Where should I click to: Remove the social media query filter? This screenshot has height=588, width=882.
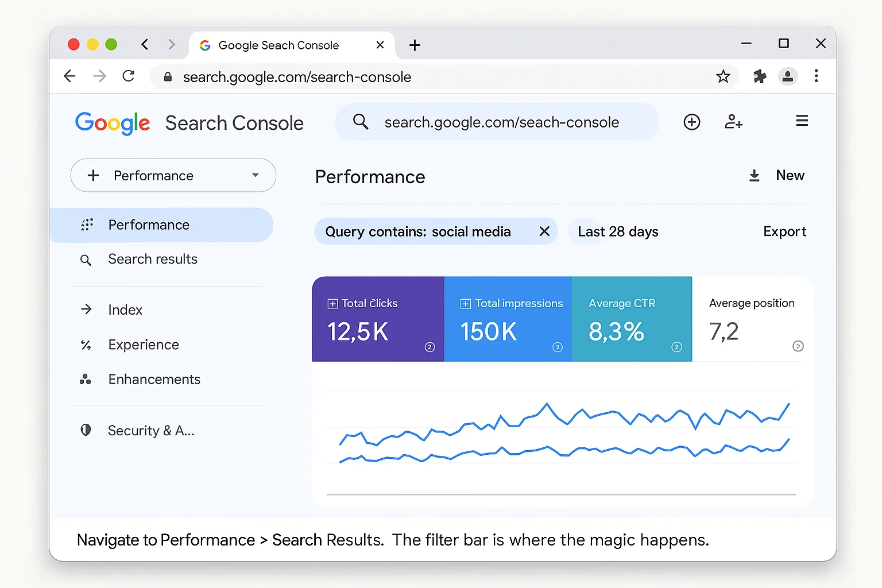pos(544,231)
